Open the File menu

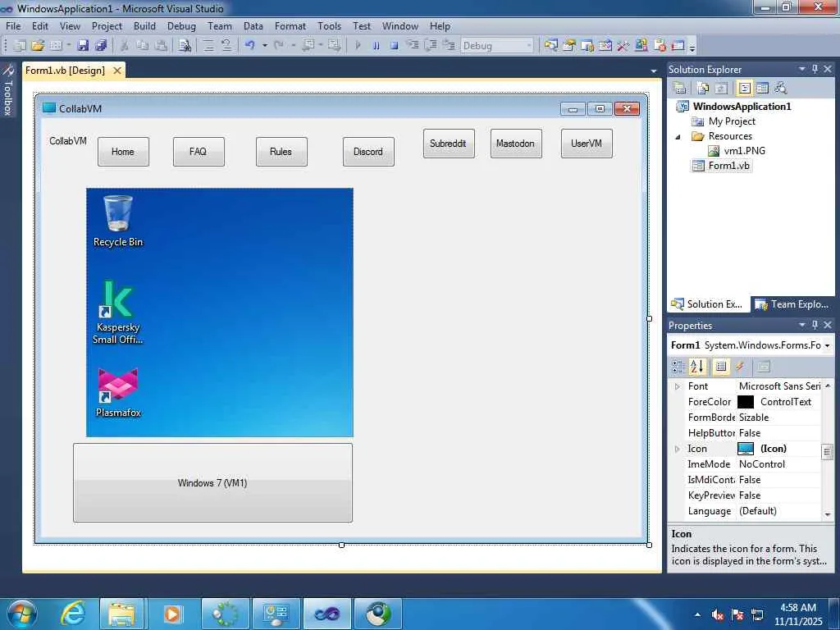point(13,26)
